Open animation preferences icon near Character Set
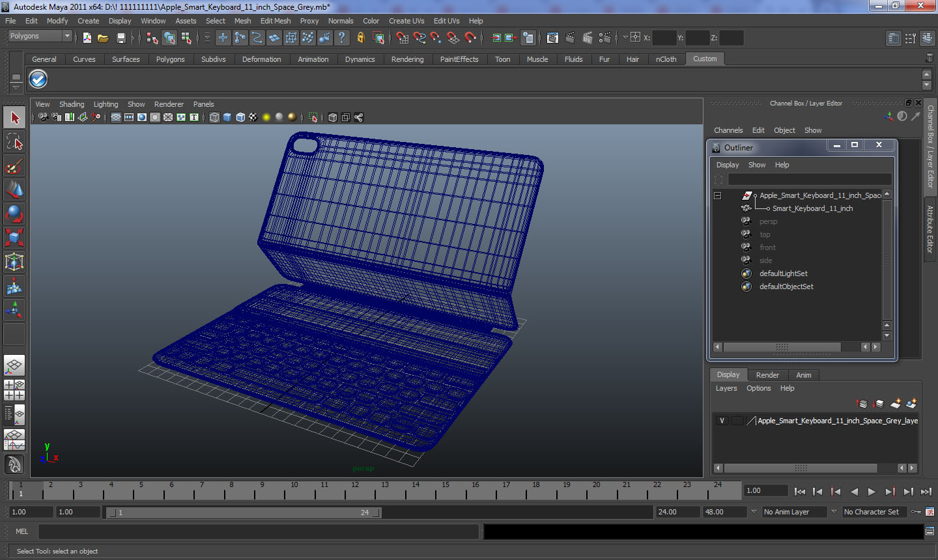The image size is (938, 560). pos(930,512)
